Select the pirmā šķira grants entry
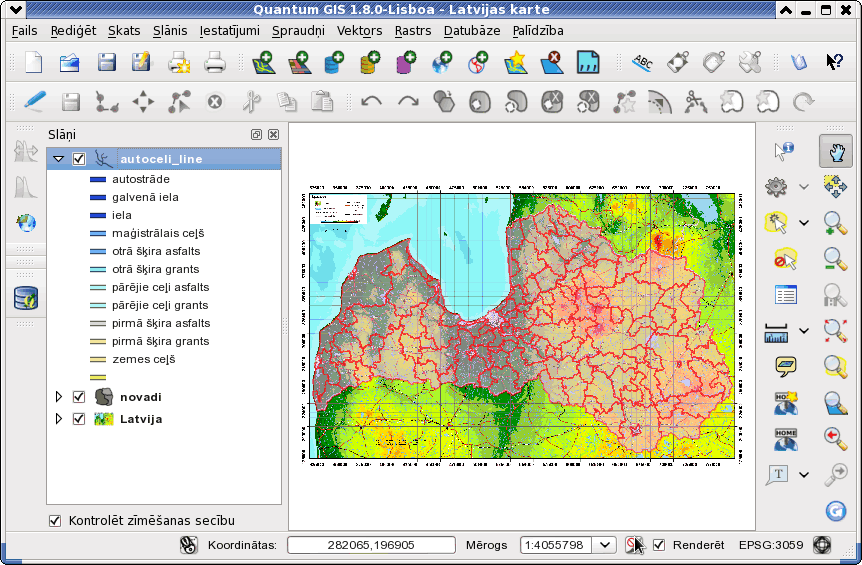Viewport: 862px width, 565px height. [161, 341]
